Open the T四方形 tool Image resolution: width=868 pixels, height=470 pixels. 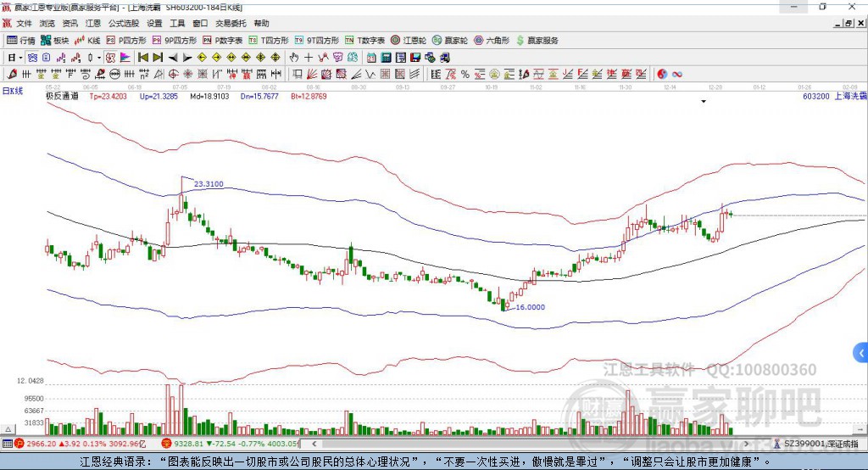coord(269,41)
